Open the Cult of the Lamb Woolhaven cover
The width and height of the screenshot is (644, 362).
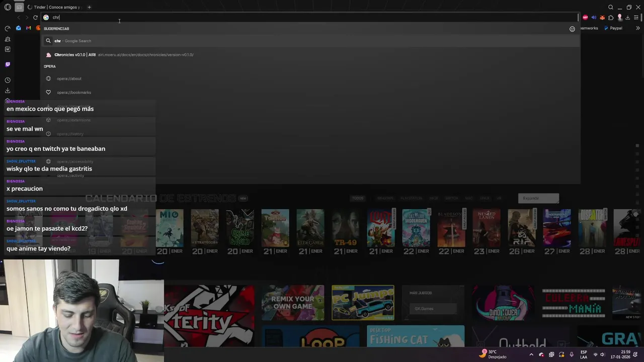[416, 228]
